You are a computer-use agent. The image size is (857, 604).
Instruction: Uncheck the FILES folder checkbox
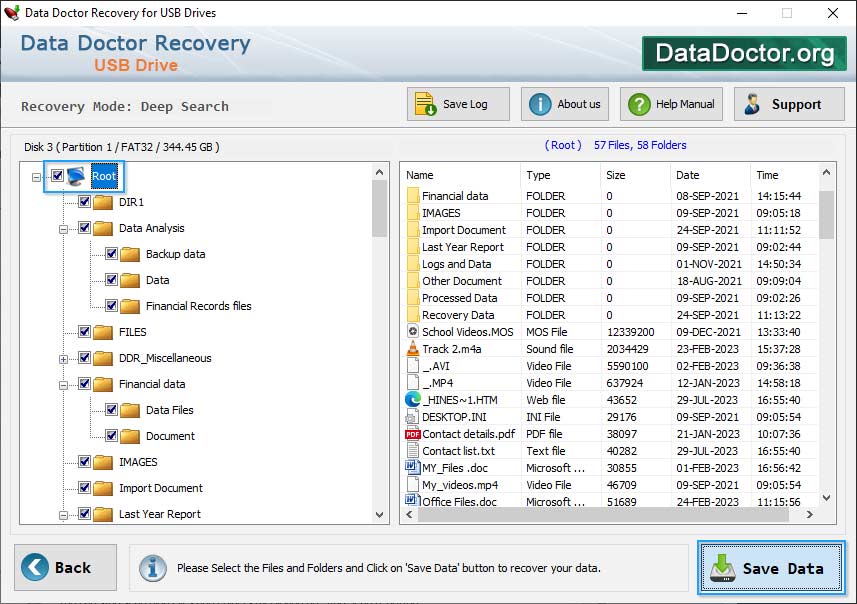[84, 331]
